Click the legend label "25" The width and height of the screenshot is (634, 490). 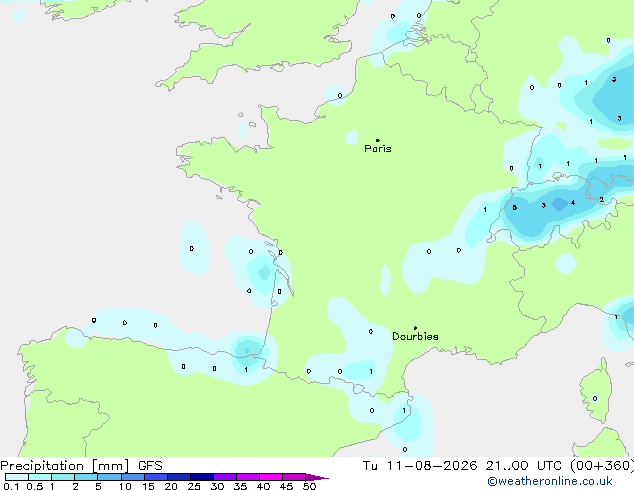194,486
